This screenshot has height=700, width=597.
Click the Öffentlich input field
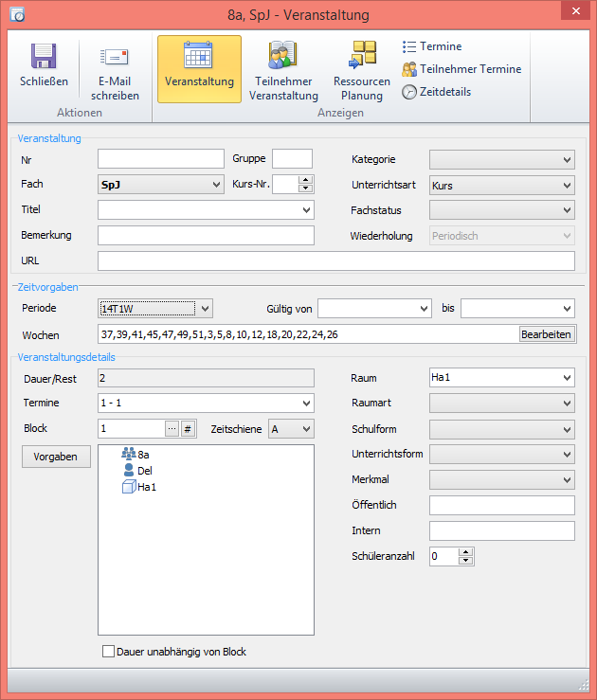tap(502, 506)
